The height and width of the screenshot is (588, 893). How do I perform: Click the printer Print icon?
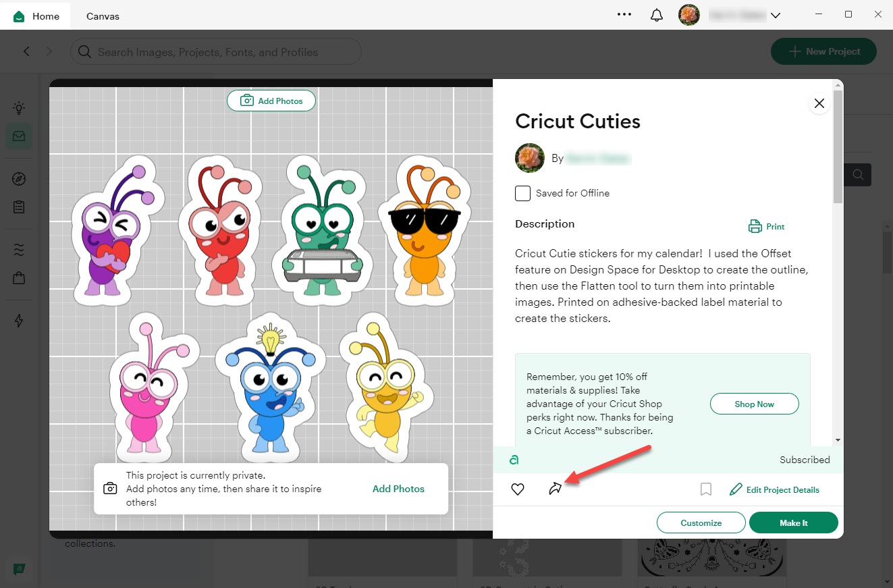tap(755, 227)
